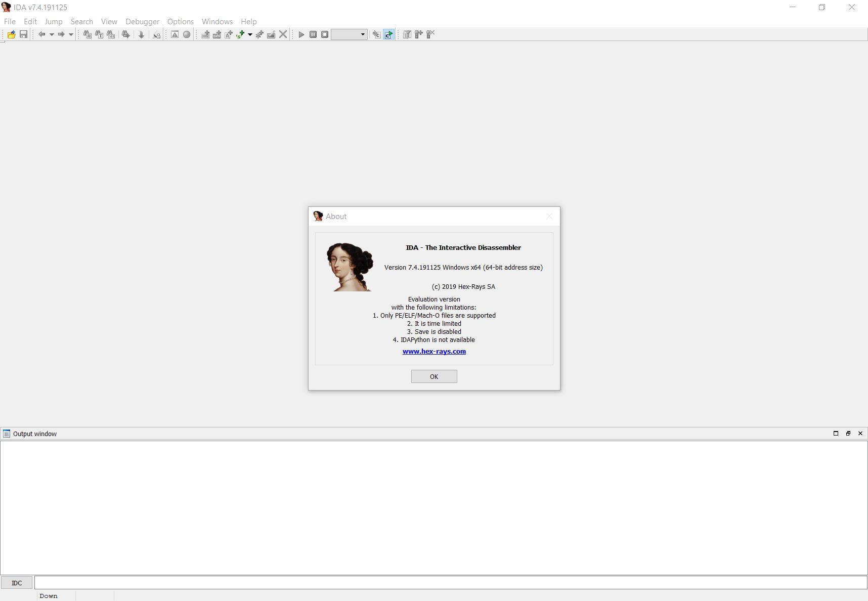Click the search next binoculars arrow icon

click(x=125, y=34)
